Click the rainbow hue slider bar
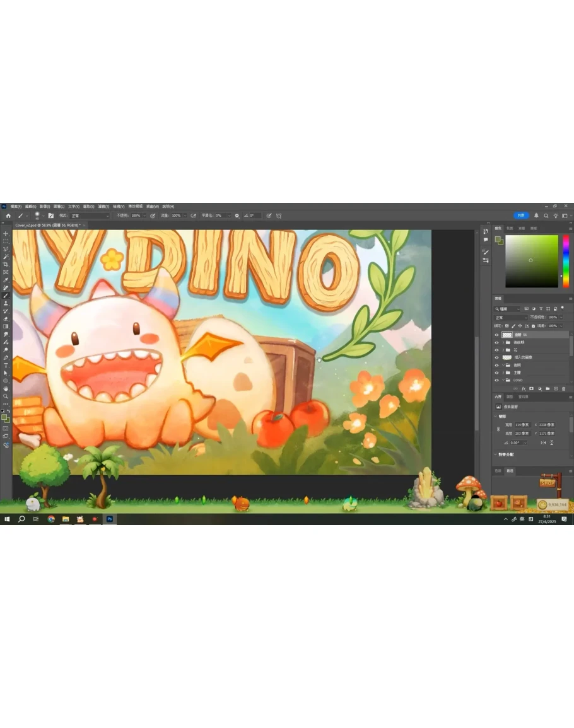This screenshot has width=574, height=728. coord(566,261)
